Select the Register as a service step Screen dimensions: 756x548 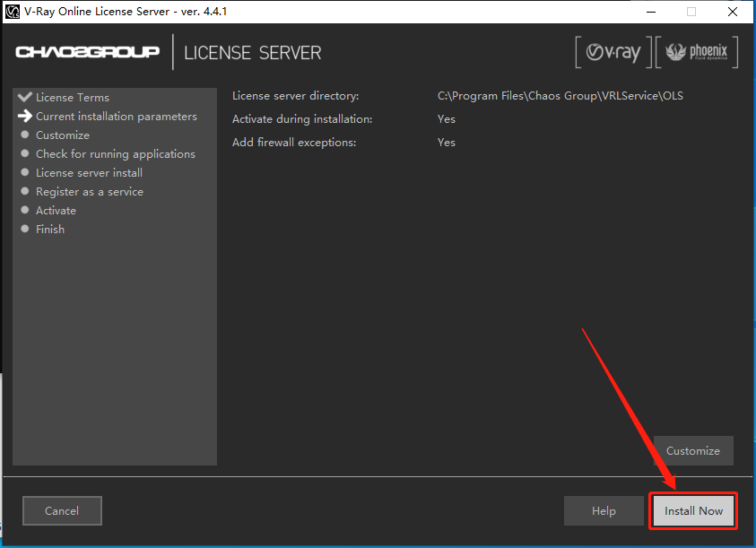coord(90,192)
